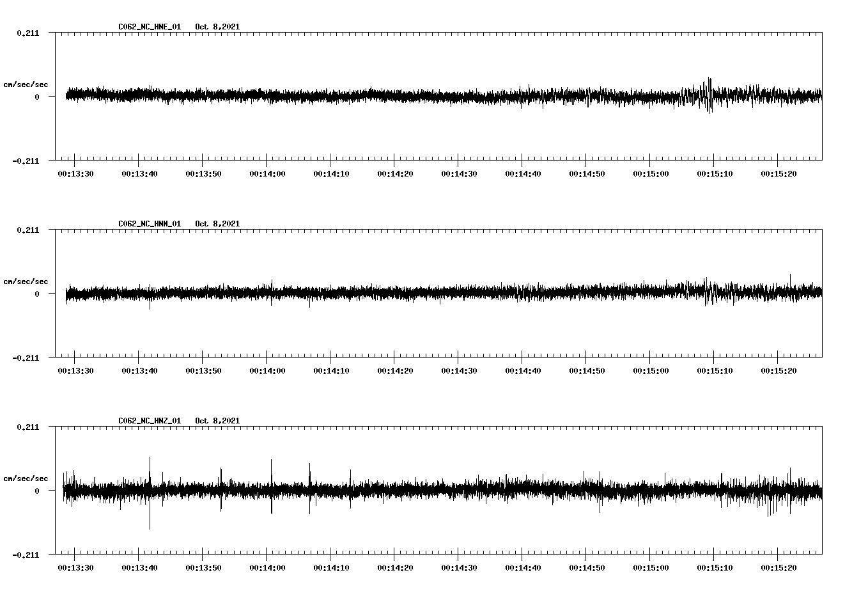Select time label 00:14:00 under HNE plot

[267, 174]
